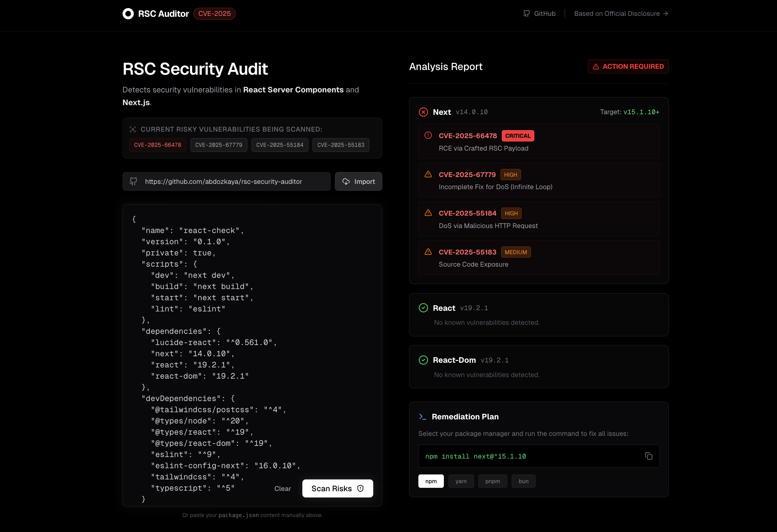Switch to the yarn tab
This screenshot has width=777, height=532.
(x=461, y=481)
